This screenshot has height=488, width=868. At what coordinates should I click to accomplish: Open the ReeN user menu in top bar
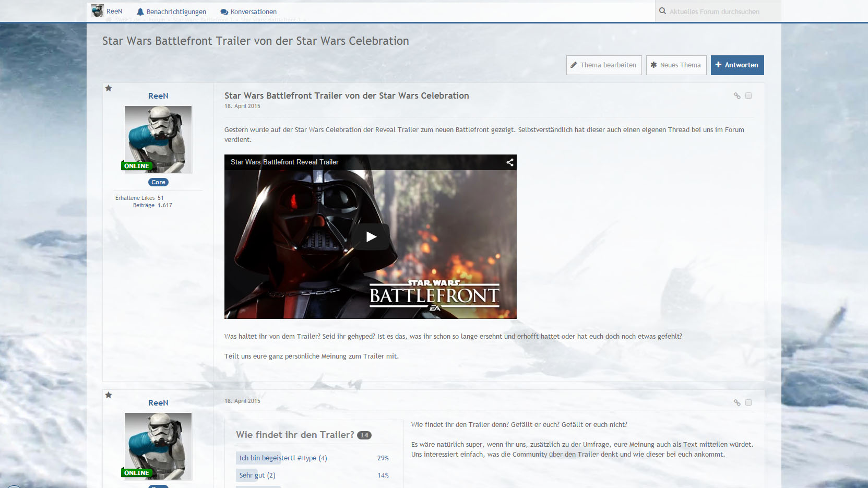point(107,11)
